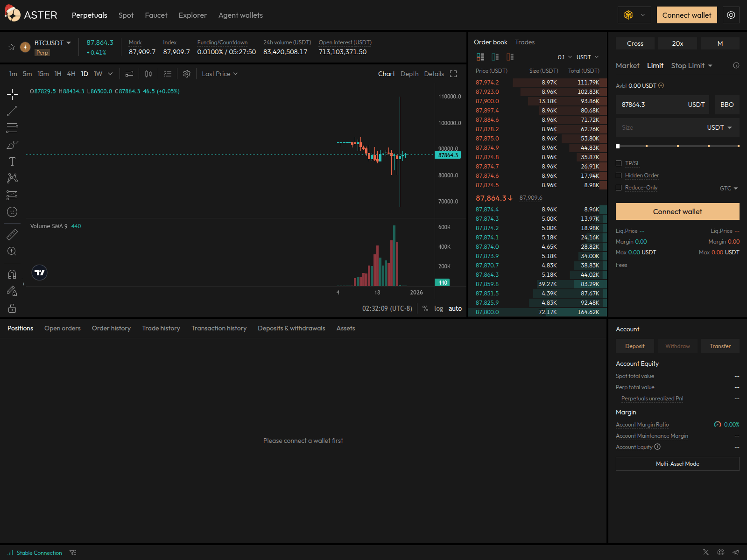747x560 pixels.
Task: Open the indicators menu on chart toolbar
Action: click(x=129, y=74)
